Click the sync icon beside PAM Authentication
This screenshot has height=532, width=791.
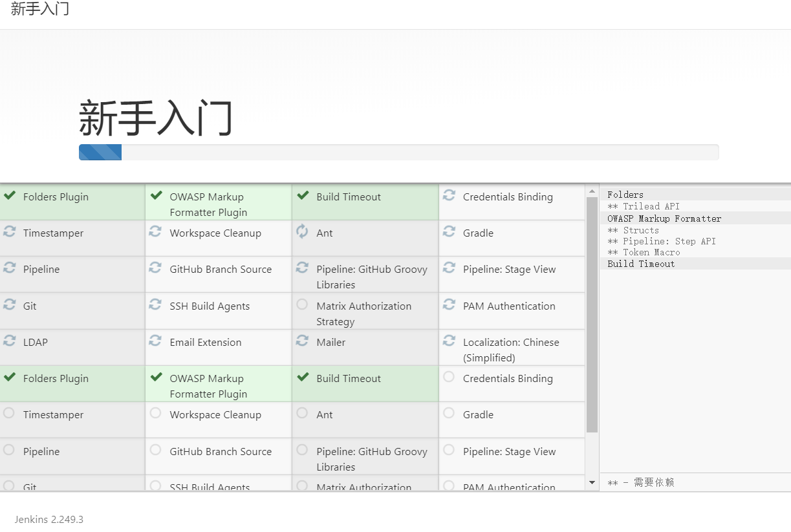tap(449, 304)
